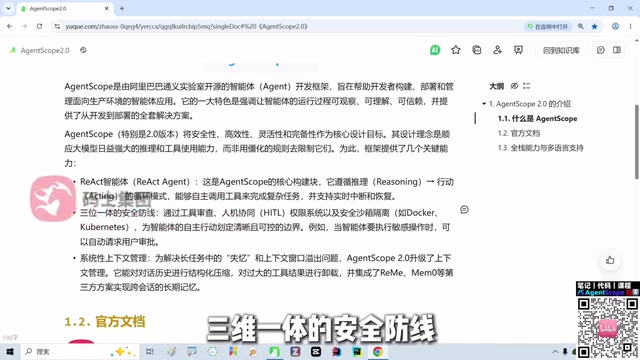Like the document with the thumbs-up button
The width and height of the screenshot is (640, 360).
pos(610,260)
